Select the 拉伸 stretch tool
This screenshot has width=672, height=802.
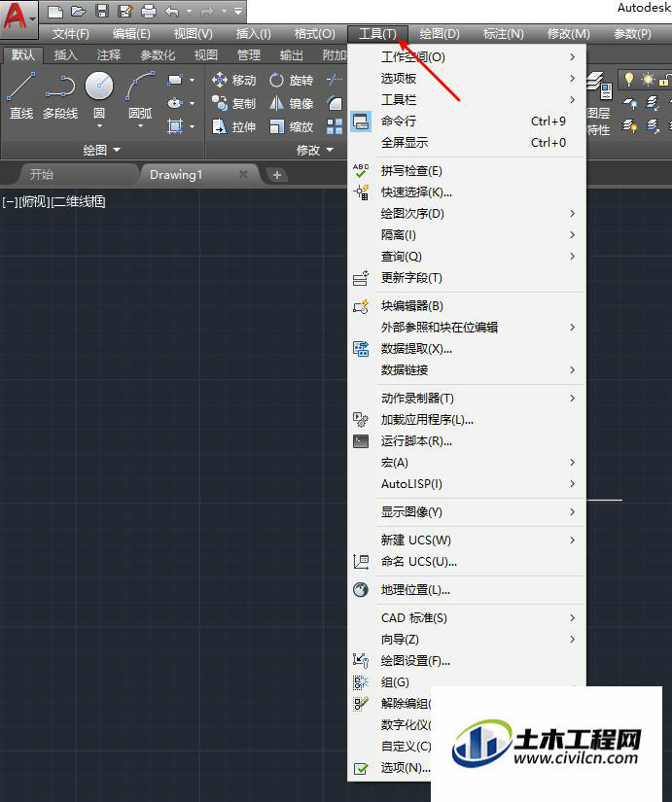coord(233,126)
